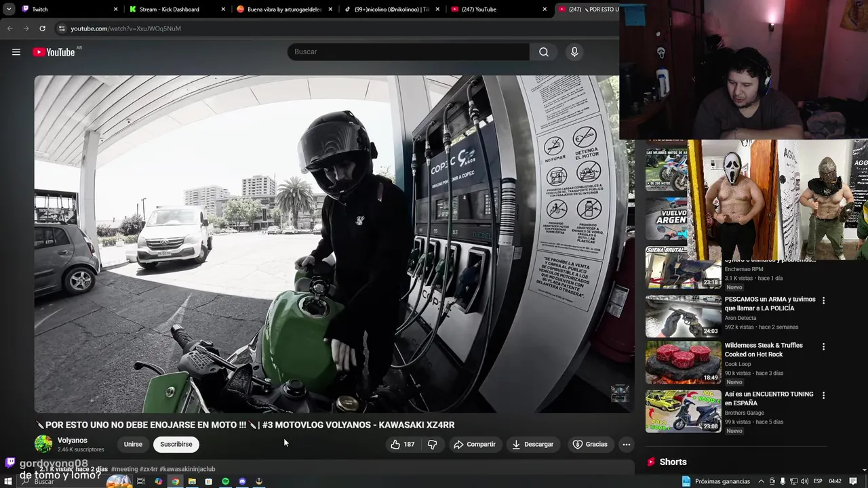This screenshot has height=488, width=868.
Task: Show hidden system tray icons
Action: [x=761, y=481]
